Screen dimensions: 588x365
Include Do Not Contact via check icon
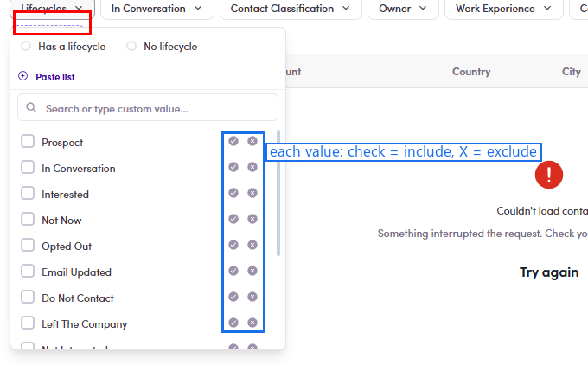coord(233,297)
